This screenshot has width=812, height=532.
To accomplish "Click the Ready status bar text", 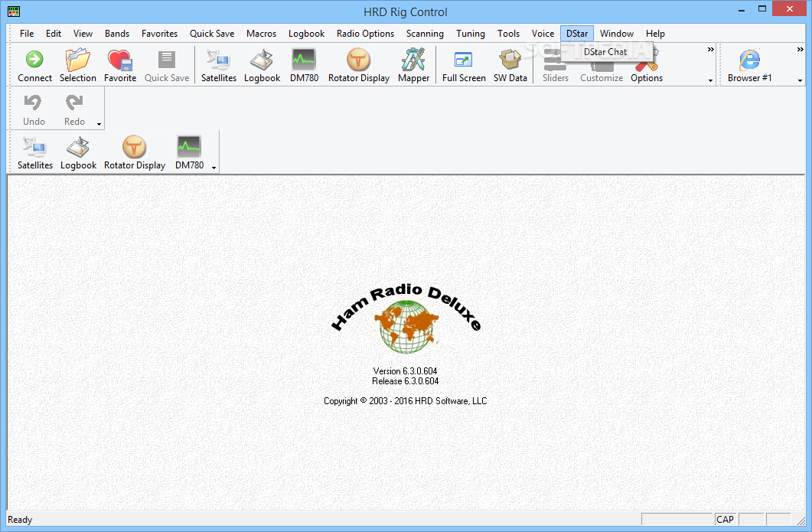I will [x=20, y=520].
